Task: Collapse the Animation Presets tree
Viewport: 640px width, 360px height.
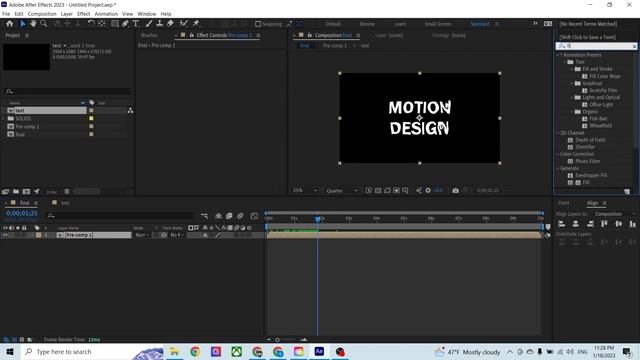Action: 558,55
